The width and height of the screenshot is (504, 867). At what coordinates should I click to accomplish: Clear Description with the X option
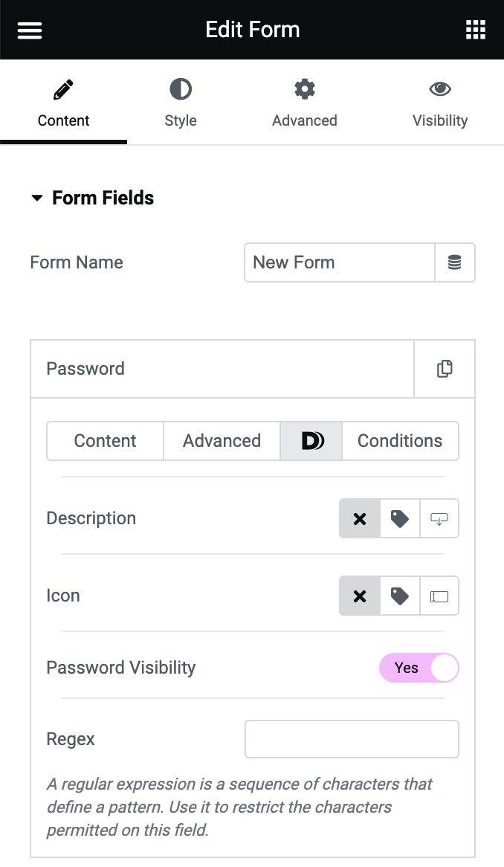tap(360, 518)
